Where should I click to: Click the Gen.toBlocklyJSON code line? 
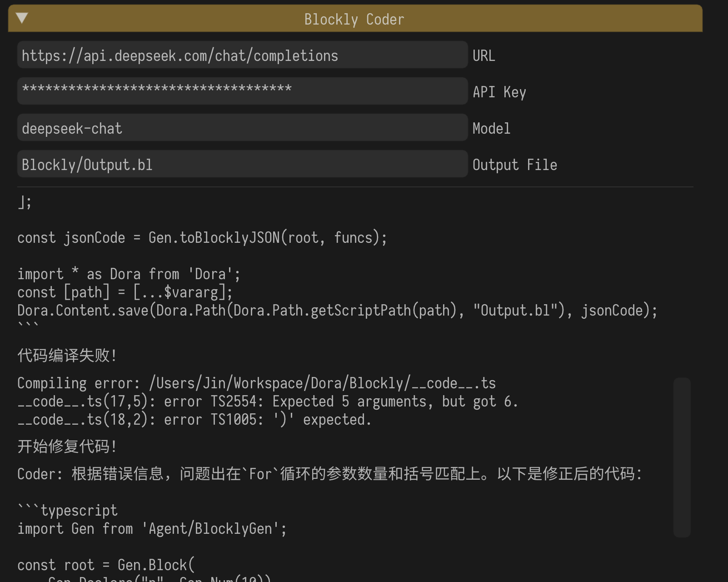pos(202,238)
